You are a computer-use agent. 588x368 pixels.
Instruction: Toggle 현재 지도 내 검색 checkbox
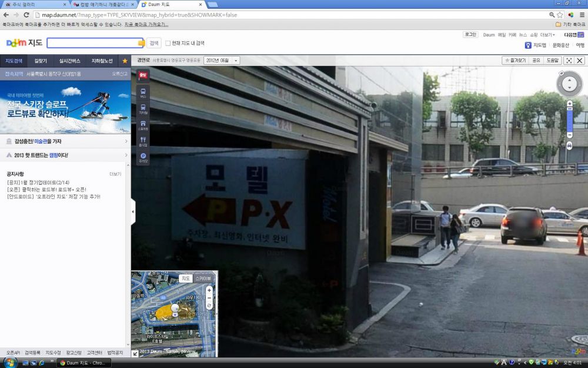pos(168,43)
